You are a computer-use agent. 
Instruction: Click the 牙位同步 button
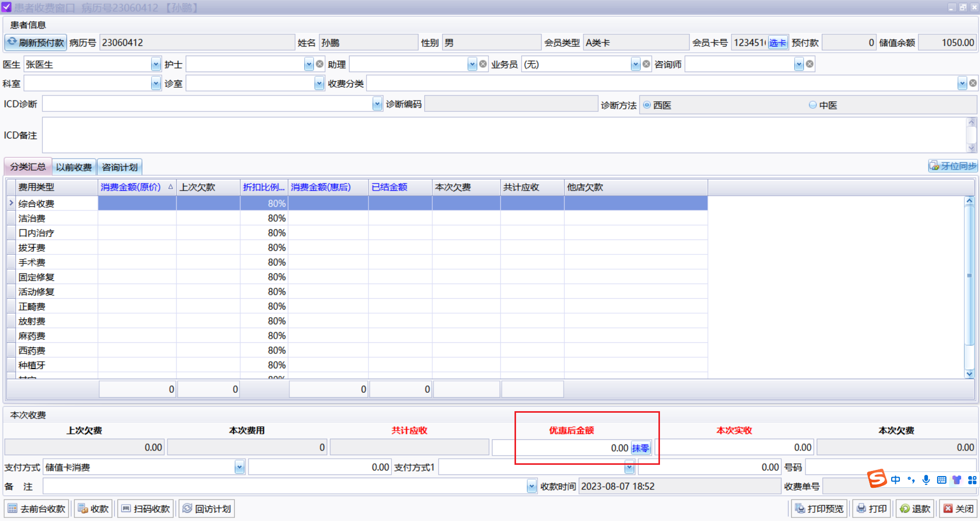[x=952, y=166]
